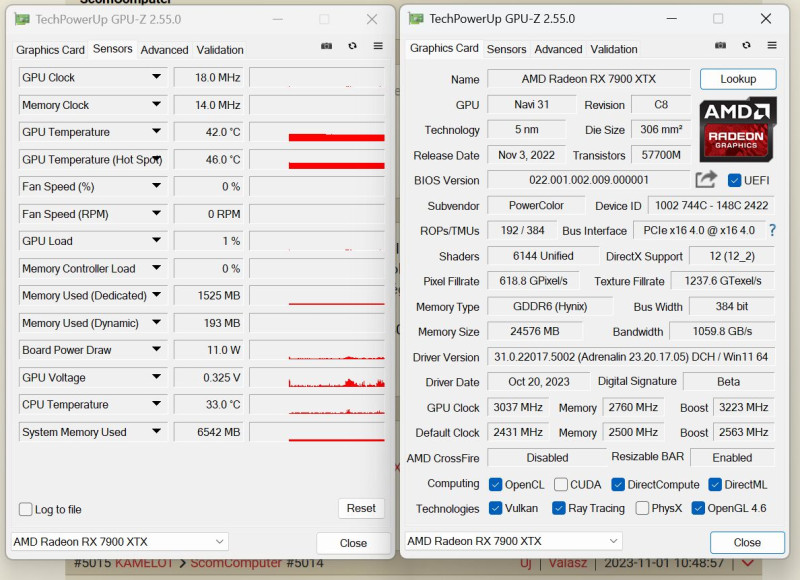Toggle the OpenGL 4.6 checkbox
The width and height of the screenshot is (800, 580).
click(698, 508)
